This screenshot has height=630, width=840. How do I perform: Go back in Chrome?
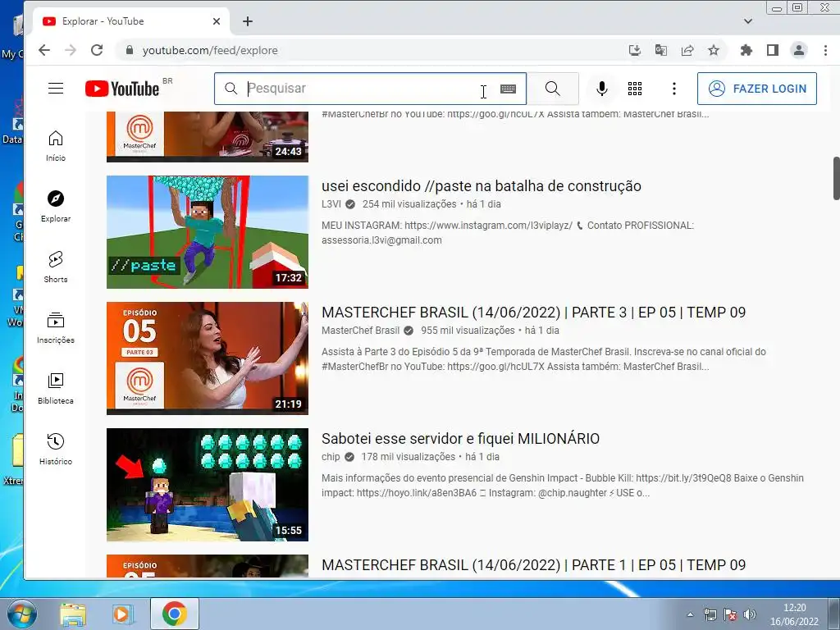pyautogui.click(x=44, y=50)
